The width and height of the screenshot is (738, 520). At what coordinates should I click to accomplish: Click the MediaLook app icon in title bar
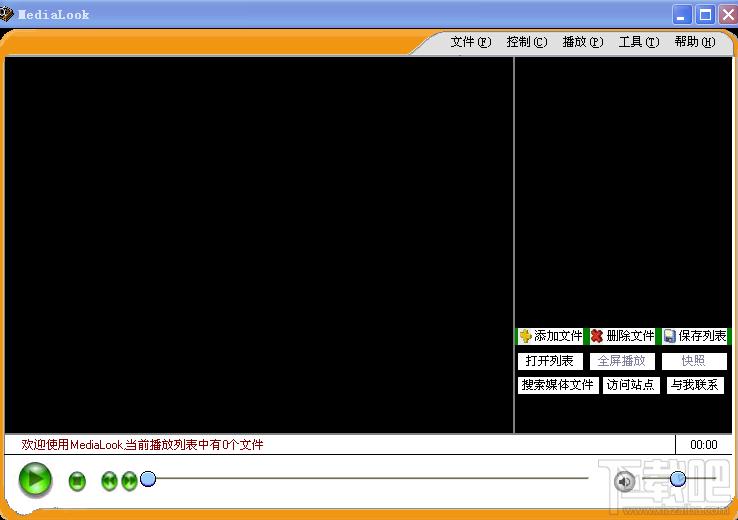coord(6,14)
